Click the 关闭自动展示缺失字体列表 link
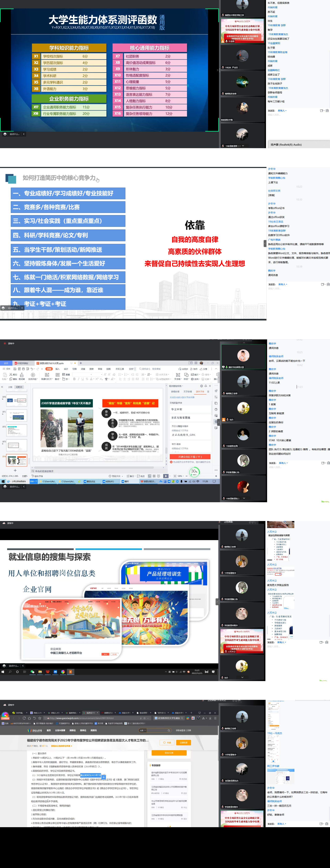 pyautogui.click(x=182, y=397)
